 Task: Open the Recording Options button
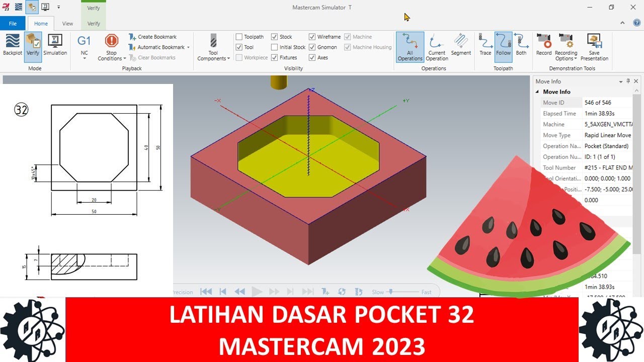(566, 47)
